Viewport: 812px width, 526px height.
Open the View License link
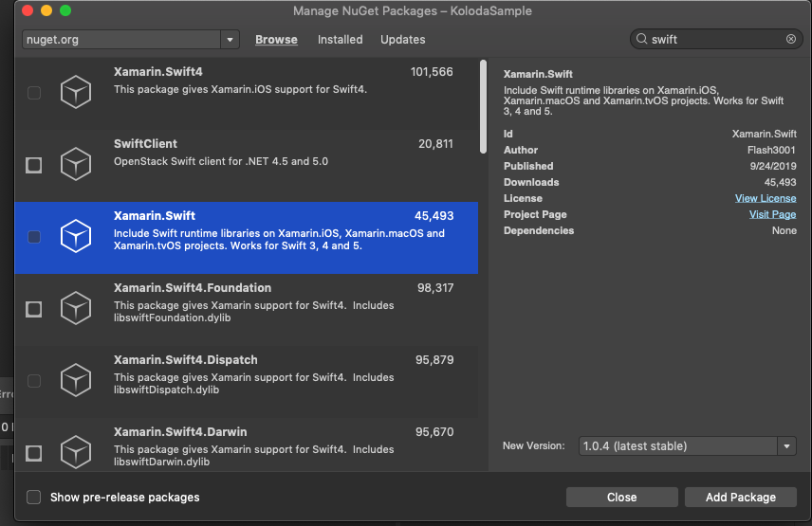pos(765,198)
